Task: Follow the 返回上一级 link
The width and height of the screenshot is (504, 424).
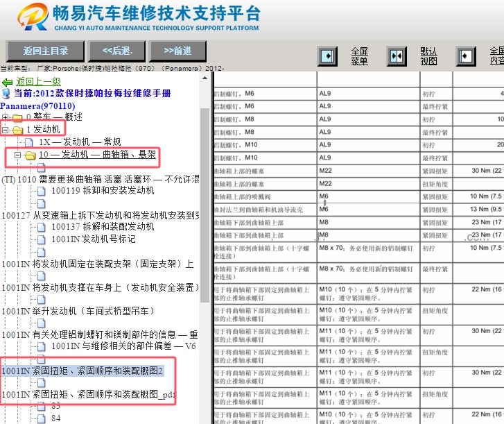Action: [39, 82]
